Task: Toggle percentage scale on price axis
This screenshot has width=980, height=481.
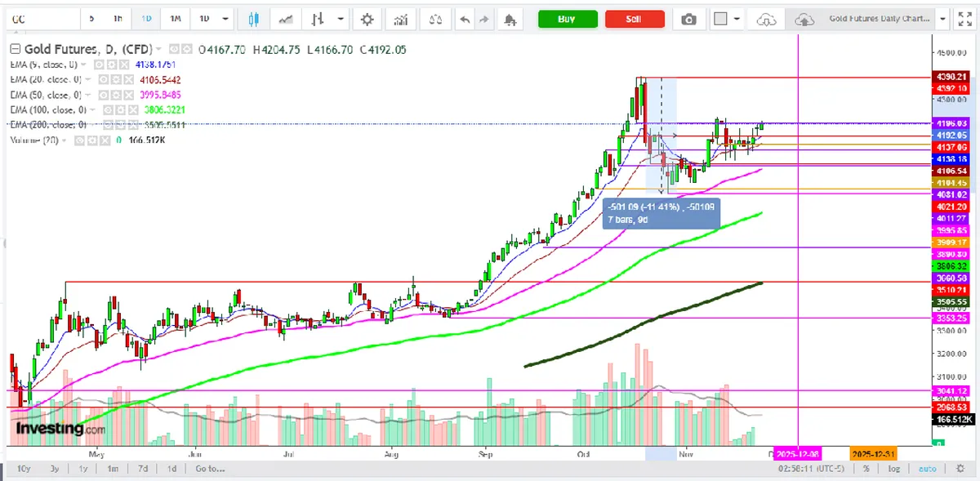Action: (866, 469)
